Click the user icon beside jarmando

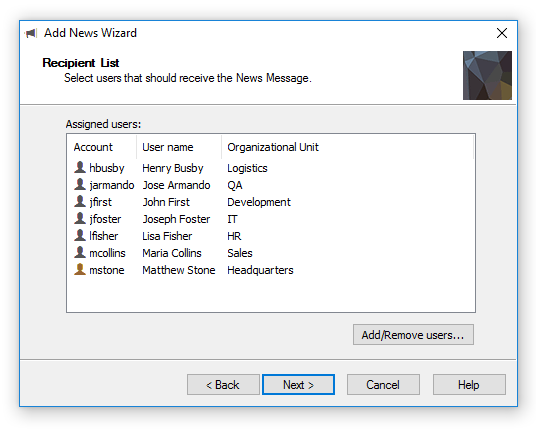pos(80,184)
